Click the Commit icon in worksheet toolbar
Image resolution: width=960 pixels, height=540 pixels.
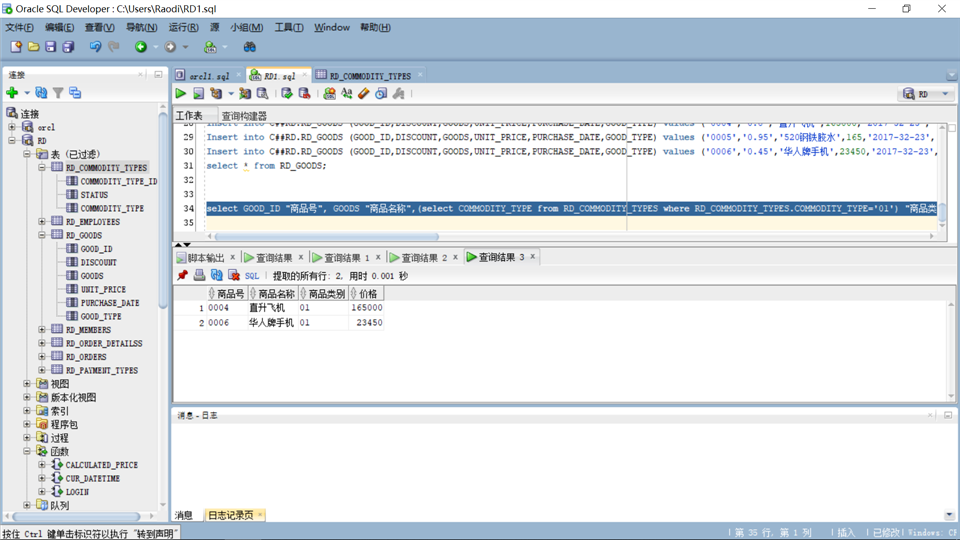pos(287,94)
